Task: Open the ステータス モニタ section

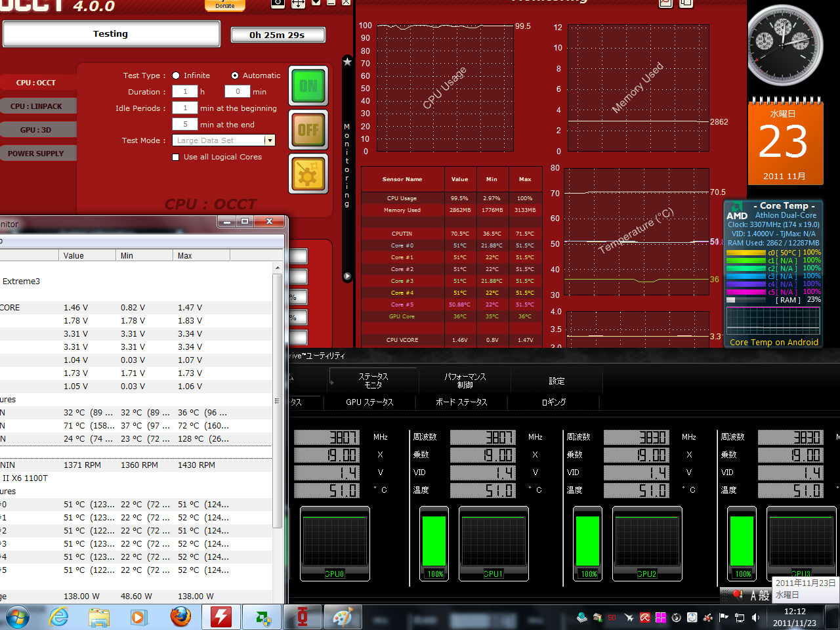Action: (373, 381)
